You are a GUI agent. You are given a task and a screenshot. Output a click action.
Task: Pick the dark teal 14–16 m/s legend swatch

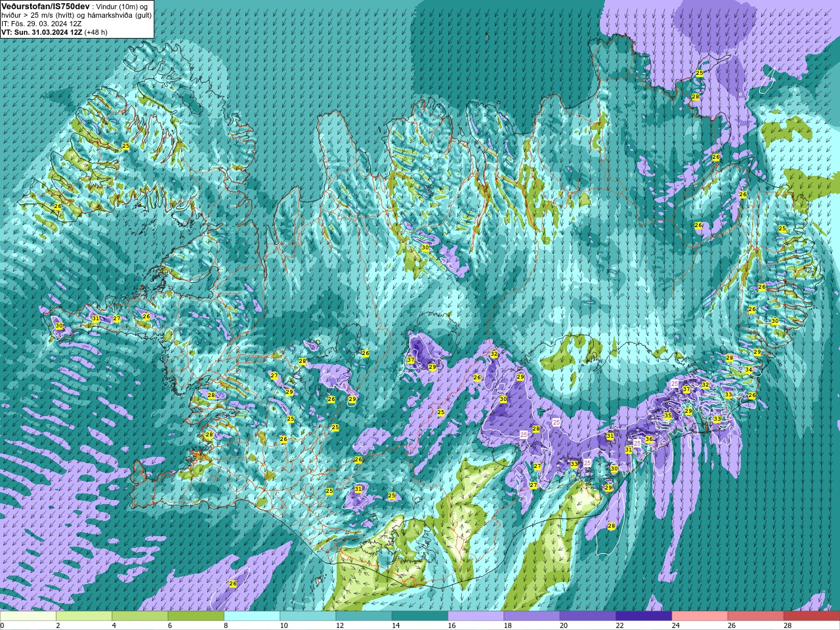click(x=420, y=616)
